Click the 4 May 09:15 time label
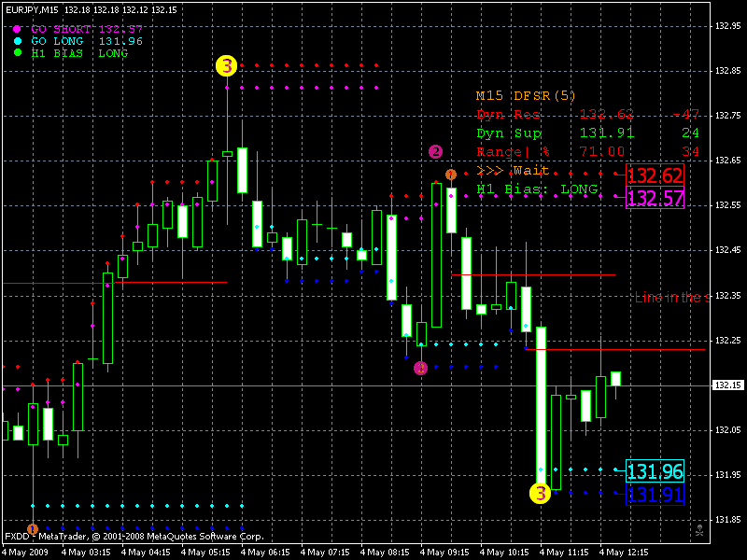This screenshot has width=747, height=560. coord(444,552)
